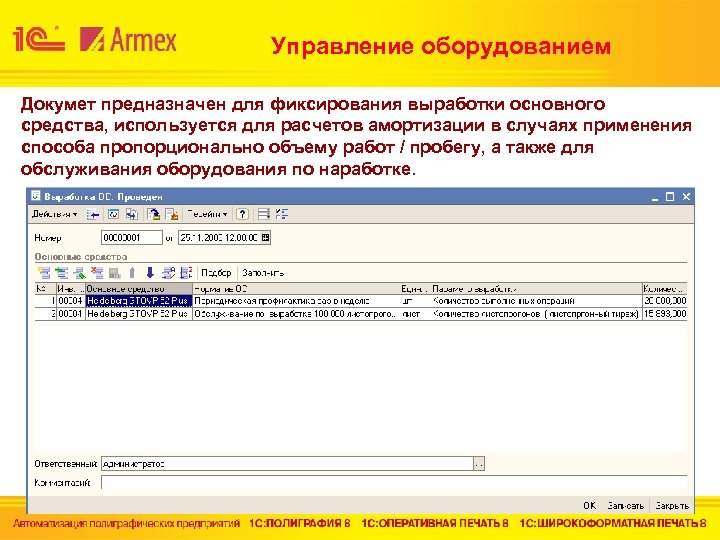The height and width of the screenshot is (540, 720).
Task: Move the selected row up
Action: pos(132,273)
